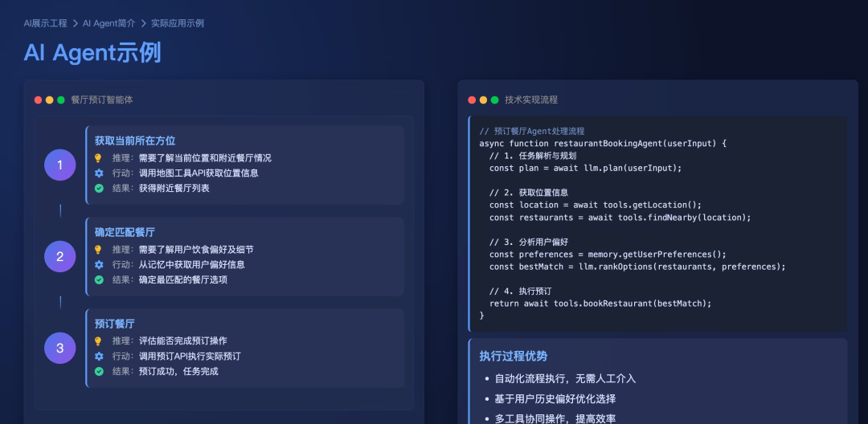Click the yellow dot in the 技术实现流程 panel
Viewport: 868px width, 424px height.
tap(483, 100)
